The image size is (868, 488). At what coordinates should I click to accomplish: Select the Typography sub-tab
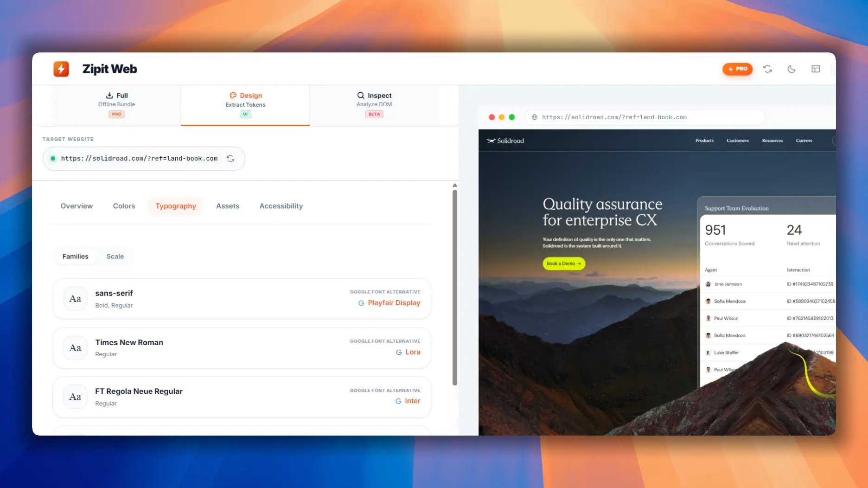(x=176, y=206)
